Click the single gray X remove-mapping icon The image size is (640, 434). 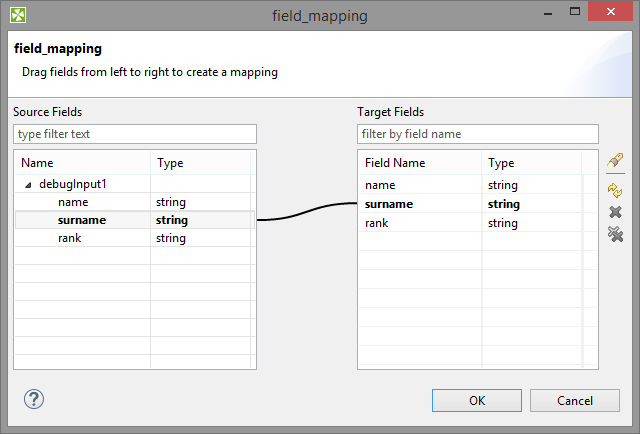point(615,211)
